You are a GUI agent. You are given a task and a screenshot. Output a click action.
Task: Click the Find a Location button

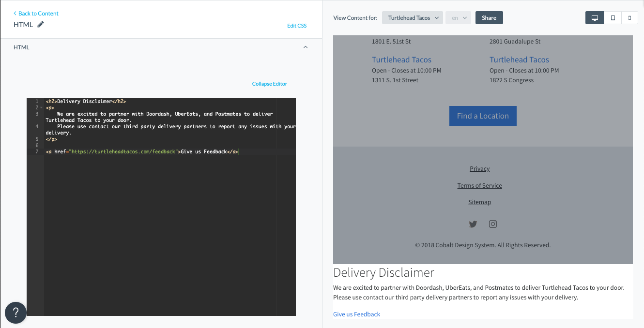483,116
